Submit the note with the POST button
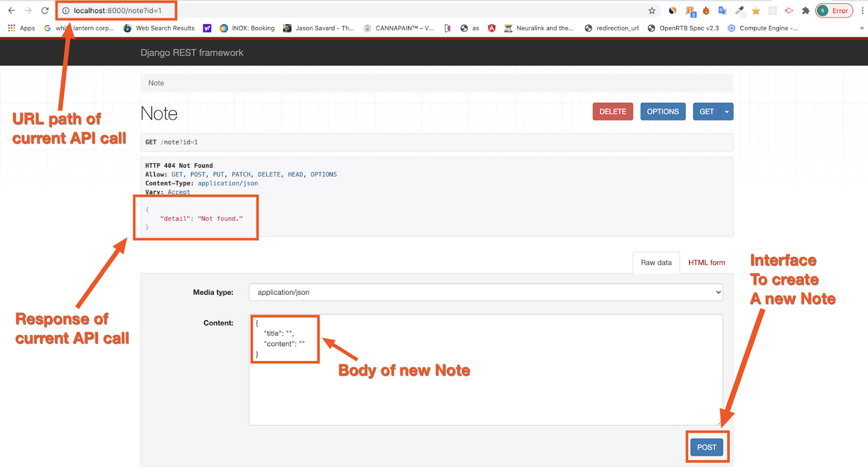This screenshot has width=868, height=475. tap(706, 447)
